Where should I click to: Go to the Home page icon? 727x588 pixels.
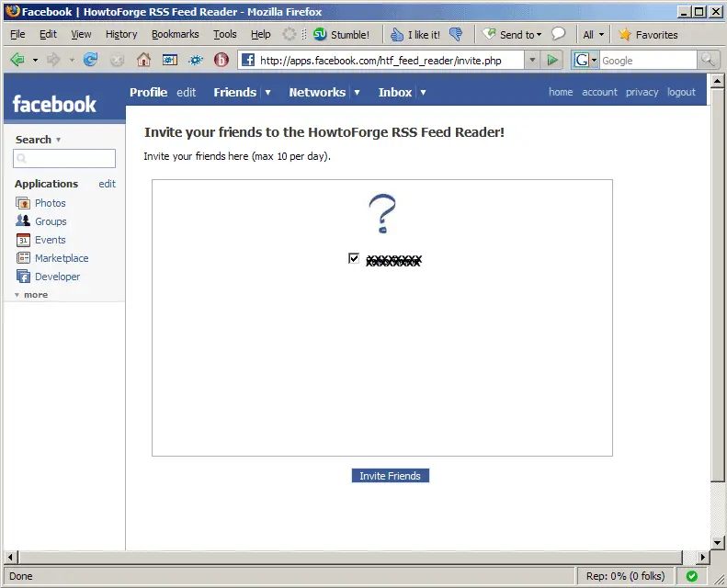pos(143,60)
